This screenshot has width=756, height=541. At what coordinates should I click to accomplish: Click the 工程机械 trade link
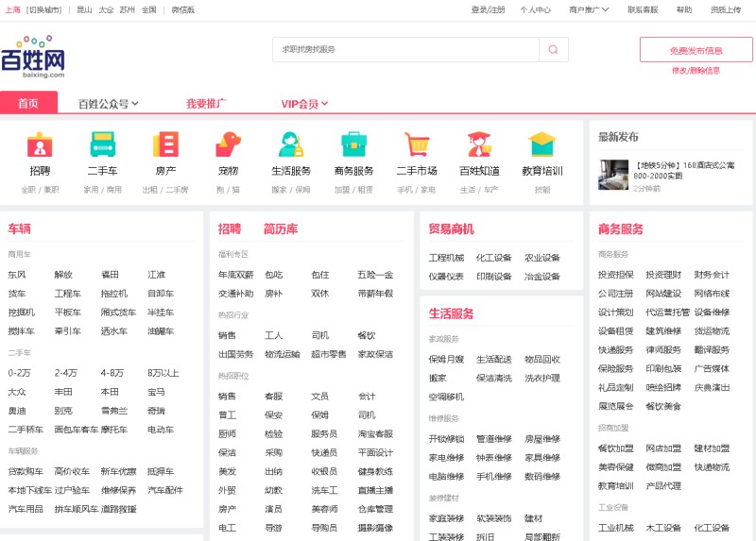pos(446,258)
